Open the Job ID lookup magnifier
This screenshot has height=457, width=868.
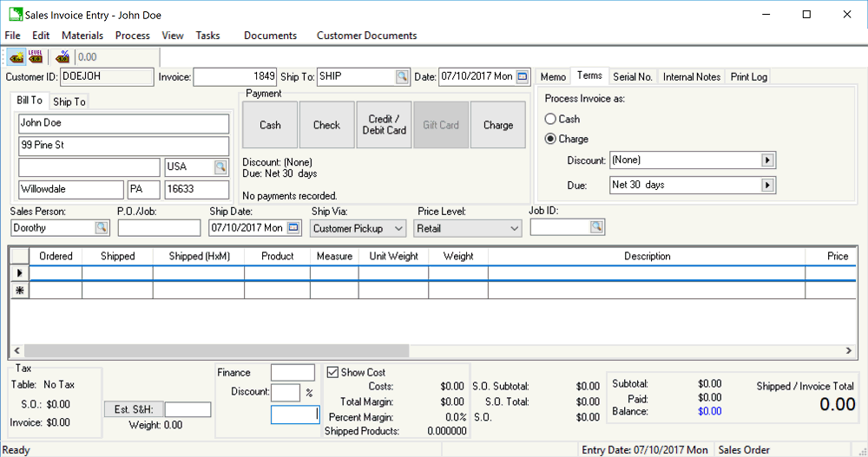(x=596, y=227)
